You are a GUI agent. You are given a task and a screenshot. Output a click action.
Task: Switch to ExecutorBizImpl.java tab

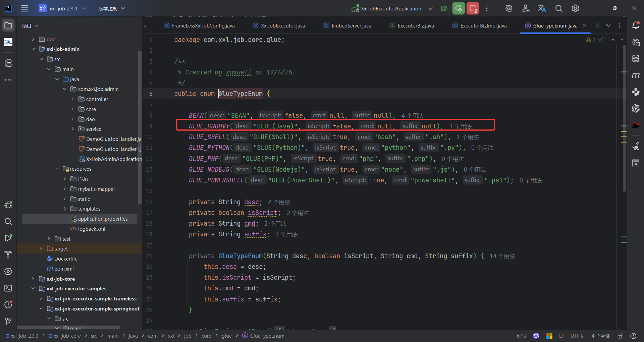click(x=479, y=26)
